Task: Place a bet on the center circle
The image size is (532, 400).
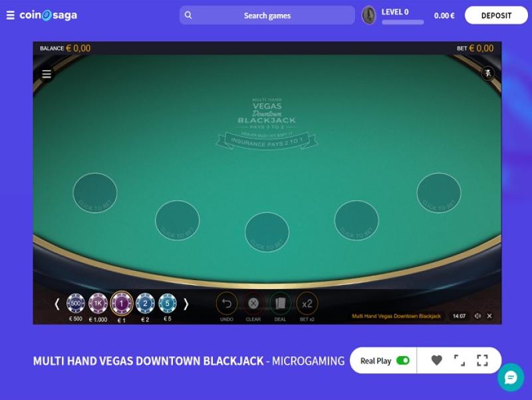Action: point(267,232)
